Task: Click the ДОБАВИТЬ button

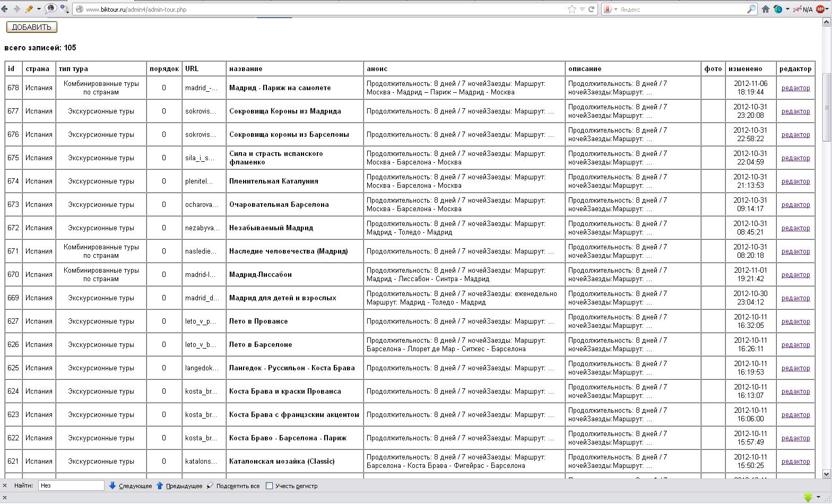Action: tap(32, 27)
